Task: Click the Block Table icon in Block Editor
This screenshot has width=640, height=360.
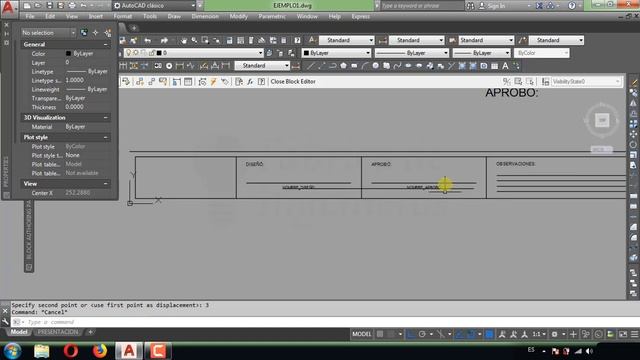Action: coord(188,82)
